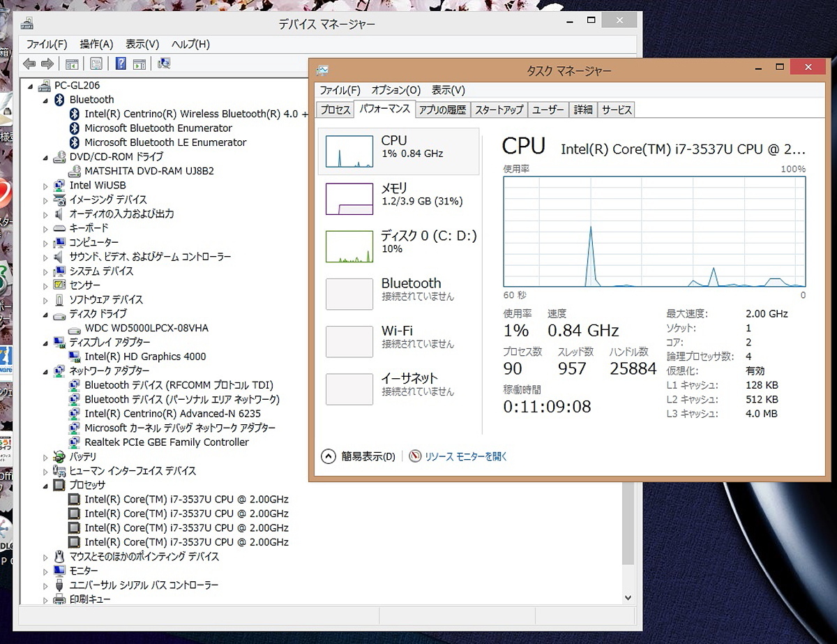Viewport: 837px width, 644px height.
Task: Select the ディスク 0 (C: D:) thumbnail
Action: coord(349,246)
